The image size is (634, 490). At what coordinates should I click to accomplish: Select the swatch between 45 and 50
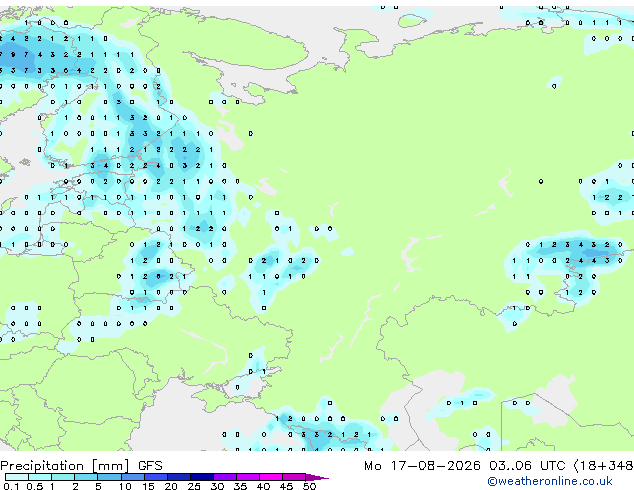[294, 477]
